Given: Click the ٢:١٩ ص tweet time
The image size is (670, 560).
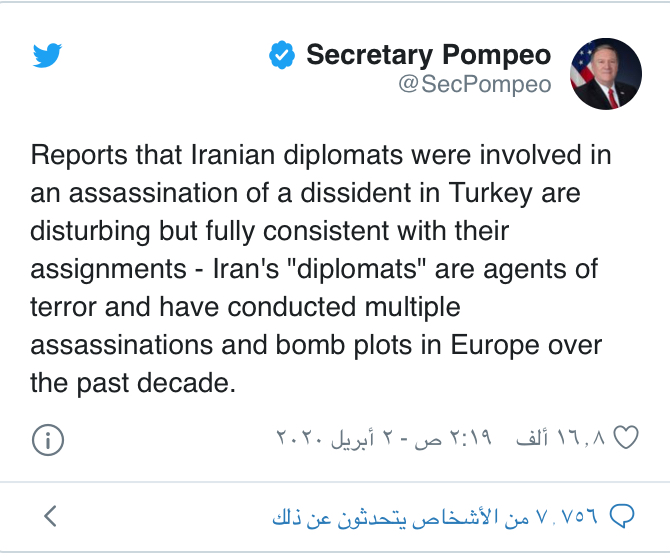Looking at the screenshot, I should pyautogui.click(x=461, y=438).
